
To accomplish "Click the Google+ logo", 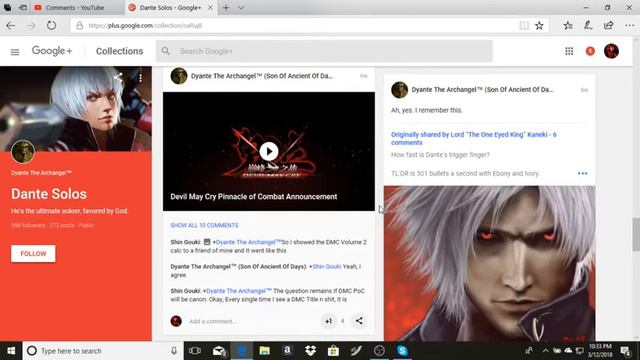I will click(x=52, y=51).
